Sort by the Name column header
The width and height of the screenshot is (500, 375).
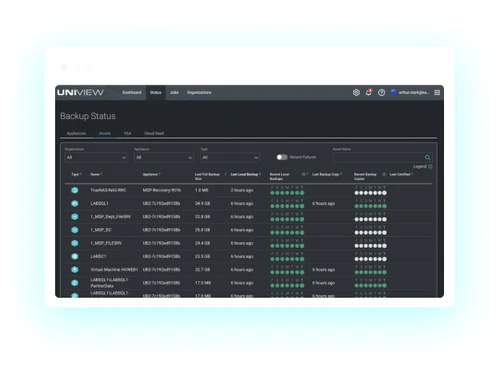(x=96, y=174)
